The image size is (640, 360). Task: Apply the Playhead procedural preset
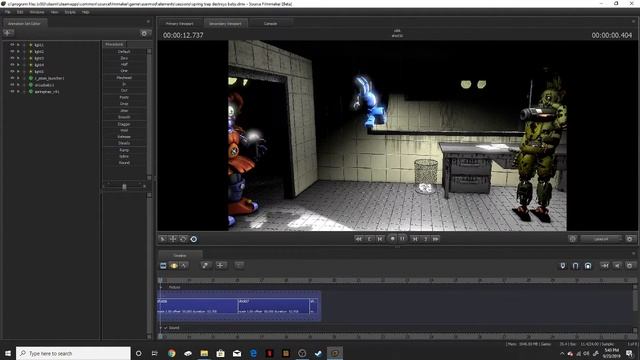(124, 78)
